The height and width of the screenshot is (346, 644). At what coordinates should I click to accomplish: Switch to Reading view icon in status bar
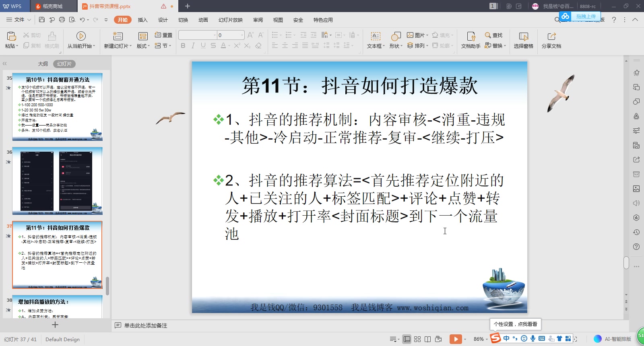[x=427, y=339]
